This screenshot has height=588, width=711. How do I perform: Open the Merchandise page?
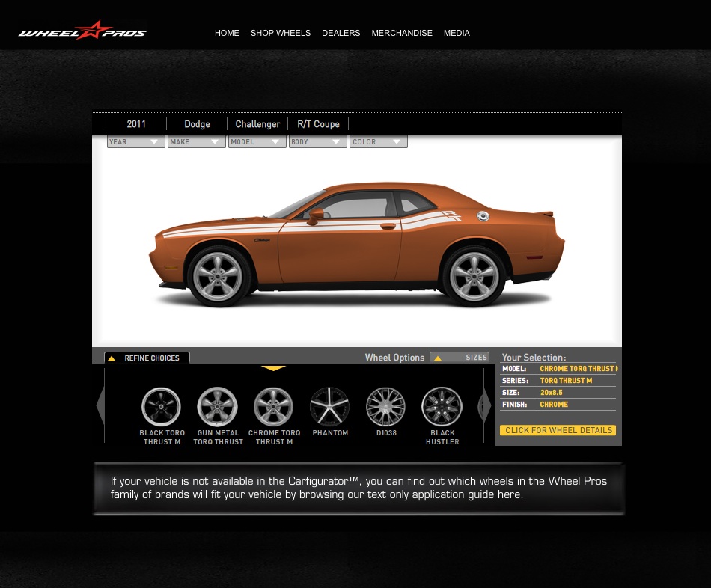tap(402, 33)
